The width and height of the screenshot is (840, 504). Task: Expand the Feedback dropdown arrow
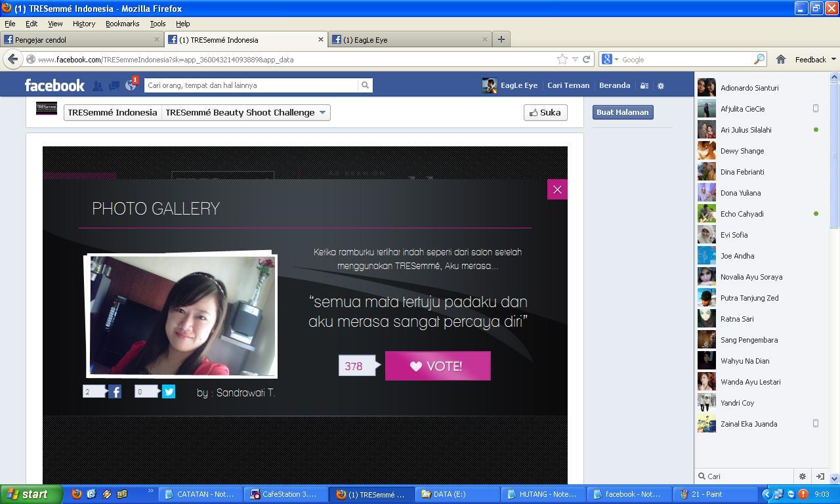click(833, 59)
